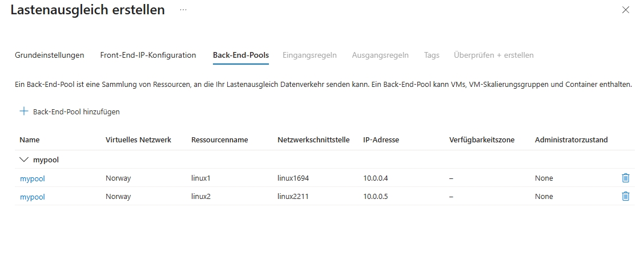The height and width of the screenshot is (259, 644).
Task: Open the Front-End-IP-Konfiguration tab
Action: (x=148, y=55)
